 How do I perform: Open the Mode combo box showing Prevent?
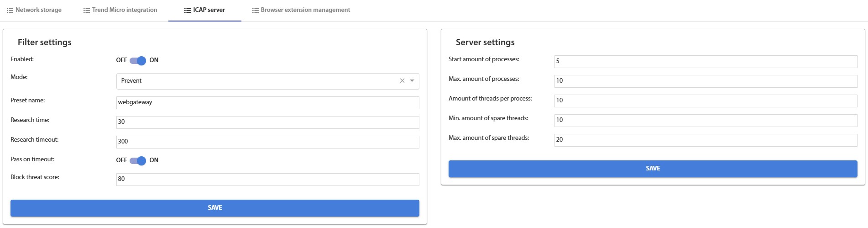coord(268,81)
